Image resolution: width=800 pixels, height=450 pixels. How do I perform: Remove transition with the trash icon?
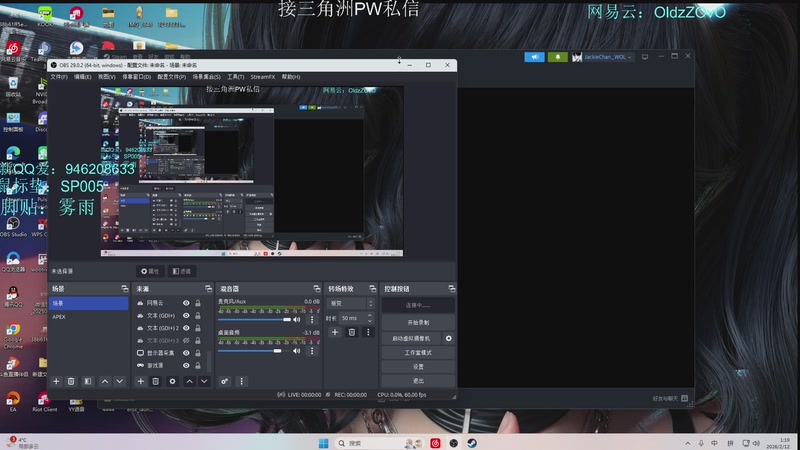352,332
